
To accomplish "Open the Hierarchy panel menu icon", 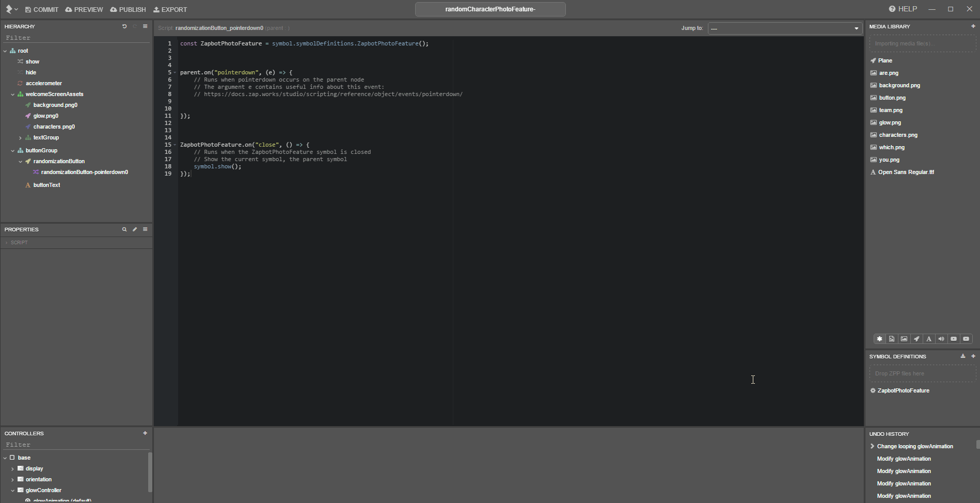I will coord(145,26).
